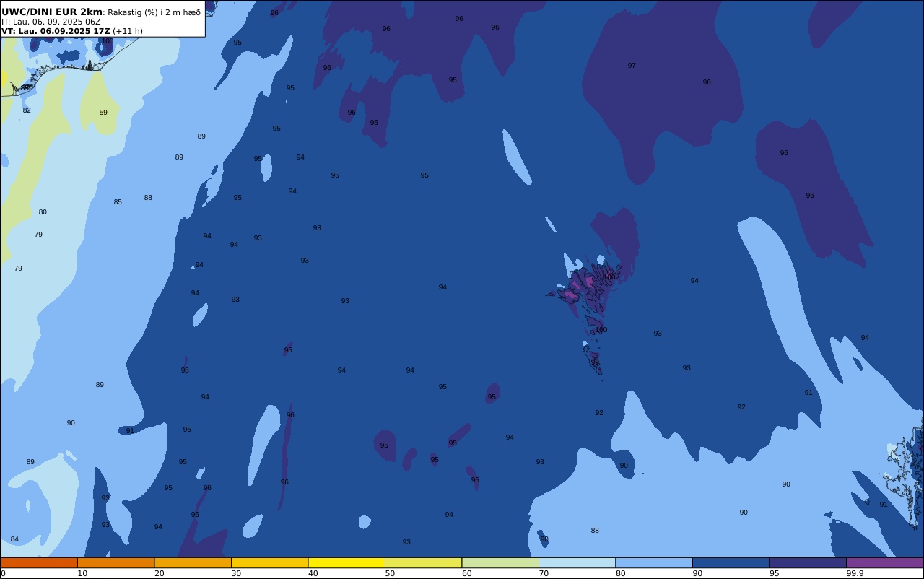Click the 'IT: Lau. 06. 09. 2025 06Z' line
Image resolution: width=924 pixels, height=579 pixels.
click(51, 22)
